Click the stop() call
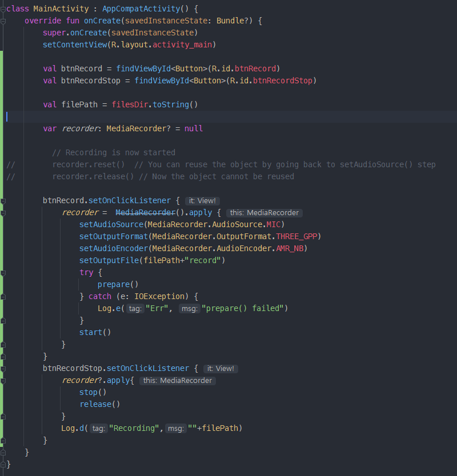This screenshot has width=457, height=476. tap(93, 393)
